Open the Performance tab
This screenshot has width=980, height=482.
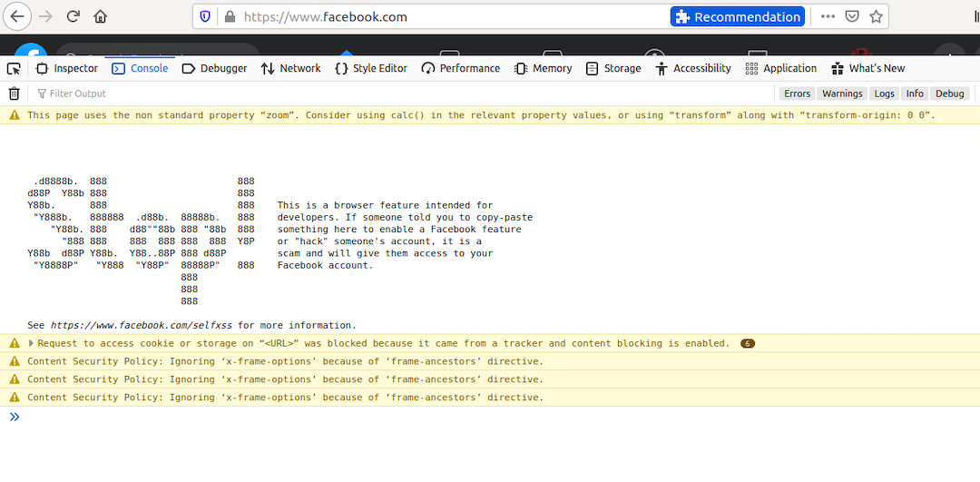[461, 69]
